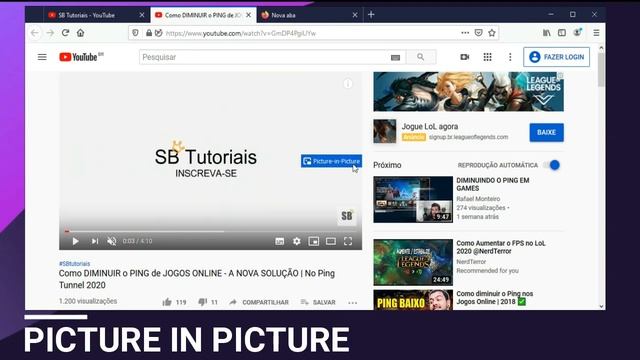Show site security padlock info
This screenshot has height=360, width=640.
(x=149, y=33)
